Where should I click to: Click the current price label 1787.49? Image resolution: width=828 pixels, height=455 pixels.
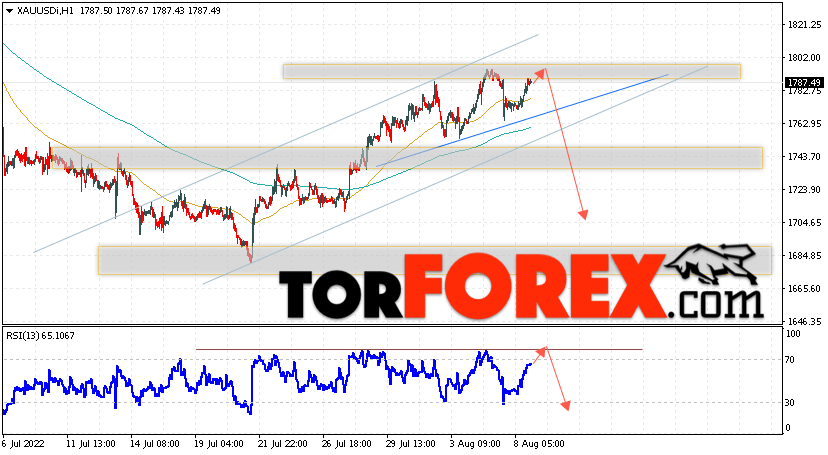[x=804, y=82]
